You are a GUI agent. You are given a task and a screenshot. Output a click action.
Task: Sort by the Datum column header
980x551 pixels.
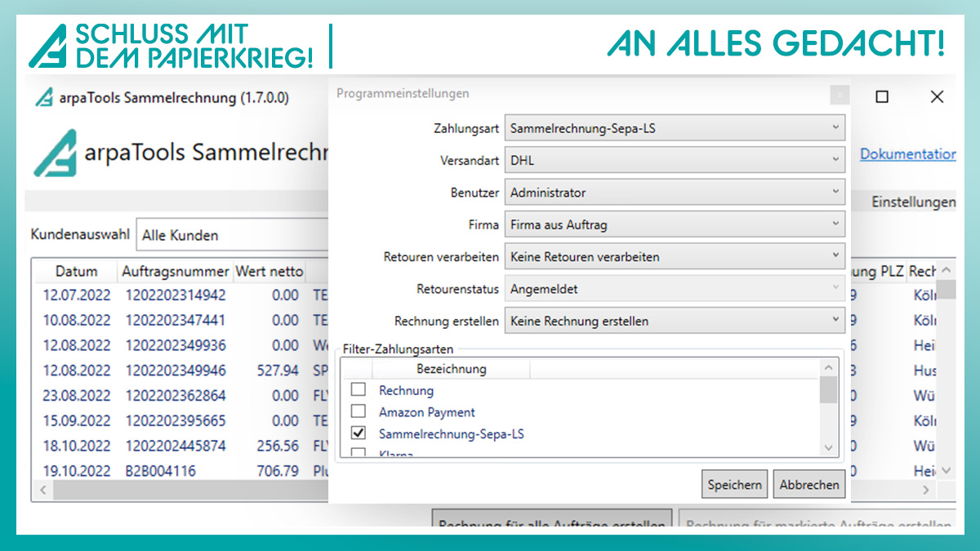pyautogui.click(x=76, y=271)
